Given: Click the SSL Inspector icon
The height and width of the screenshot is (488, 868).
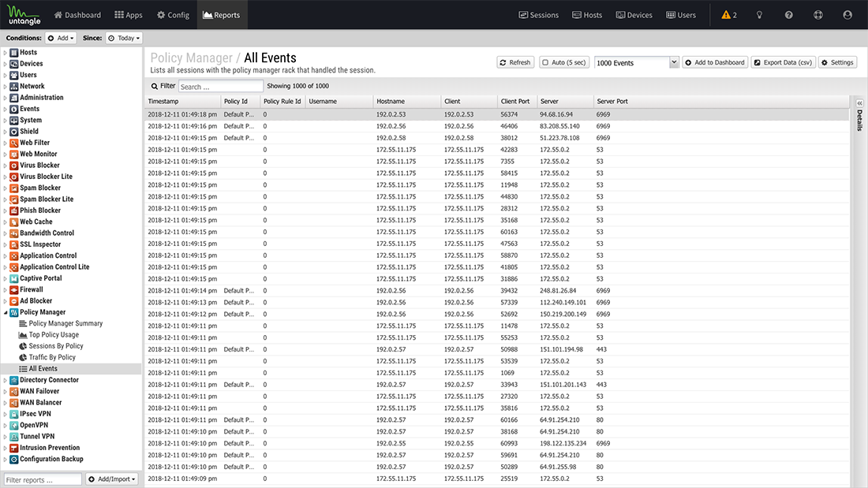Looking at the screenshot, I should [x=14, y=244].
